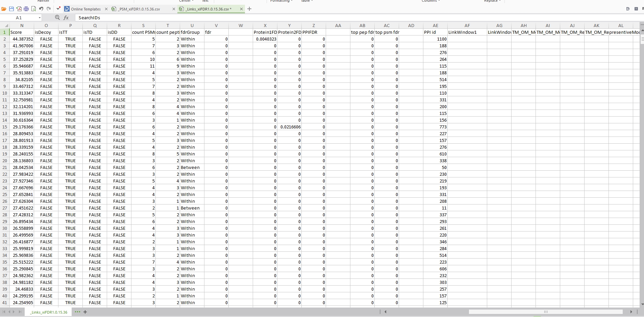Click PPI id cell 1100

tap(435, 39)
